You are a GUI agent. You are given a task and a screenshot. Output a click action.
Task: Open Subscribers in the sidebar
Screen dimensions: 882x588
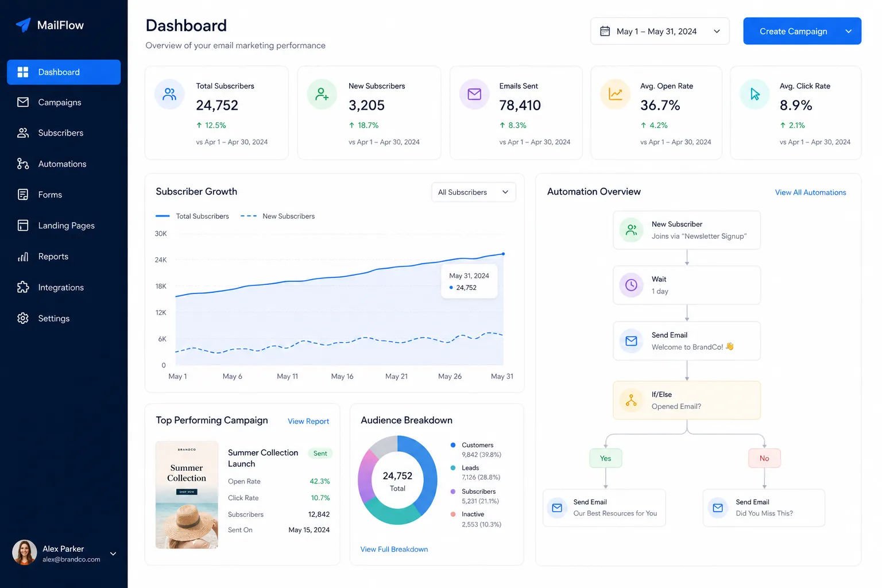pos(64,133)
